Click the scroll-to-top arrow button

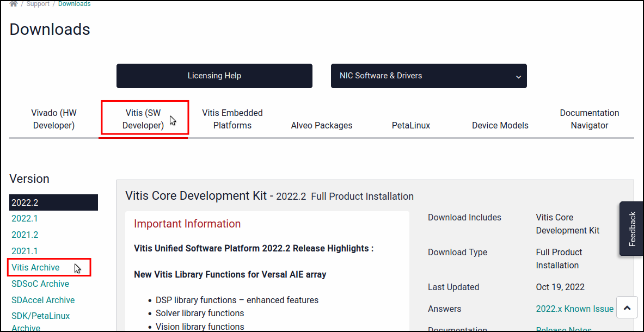point(627,308)
